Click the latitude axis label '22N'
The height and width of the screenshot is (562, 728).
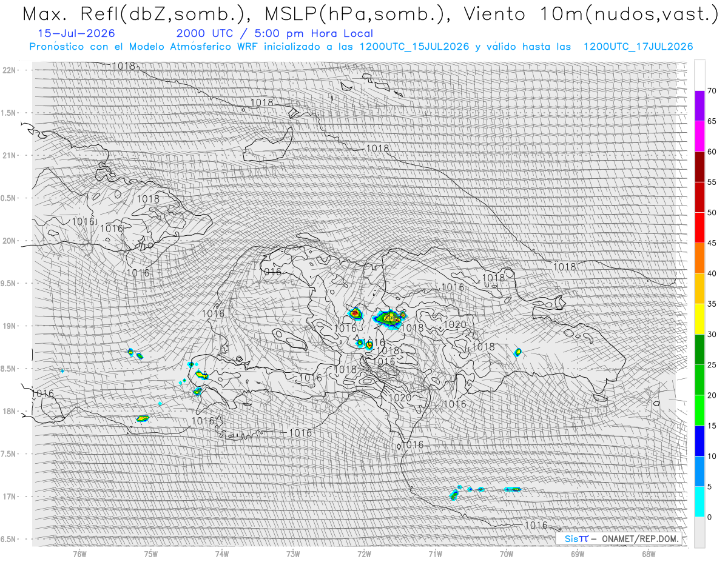click(10, 70)
